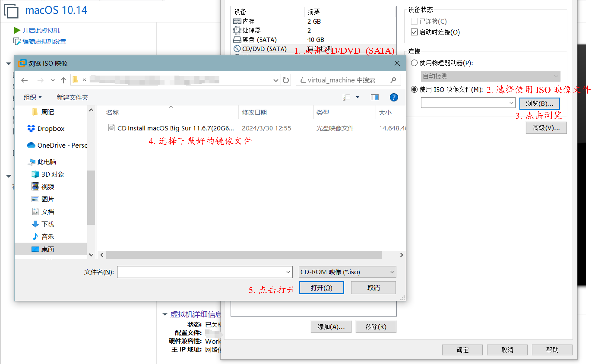Open 编辑虚拟机设置 link
The width and height of the screenshot is (597, 364).
click(44, 41)
